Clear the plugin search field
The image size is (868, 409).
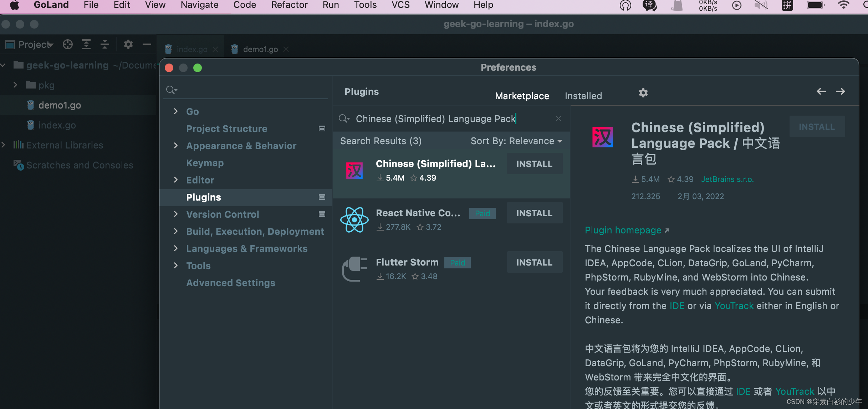click(x=558, y=118)
